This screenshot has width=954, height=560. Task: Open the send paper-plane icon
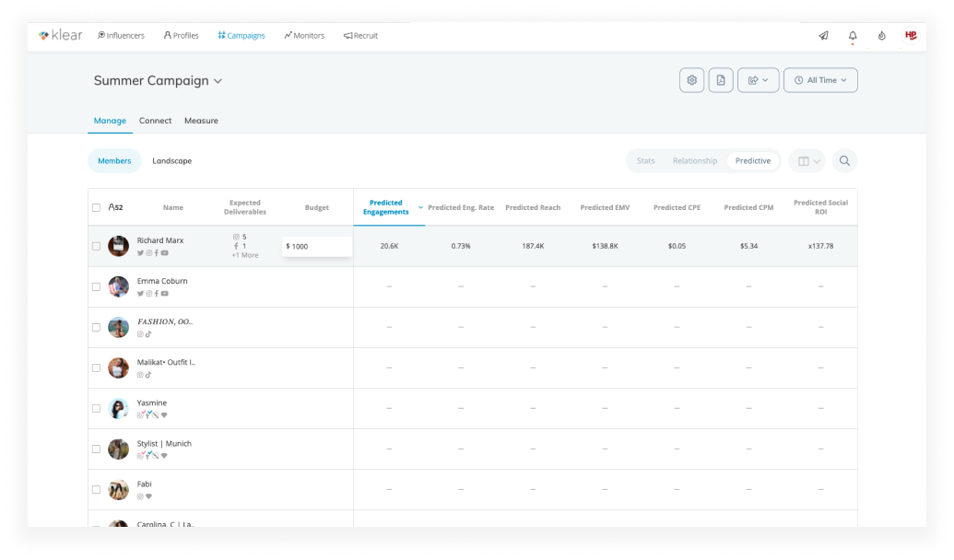[823, 36]
